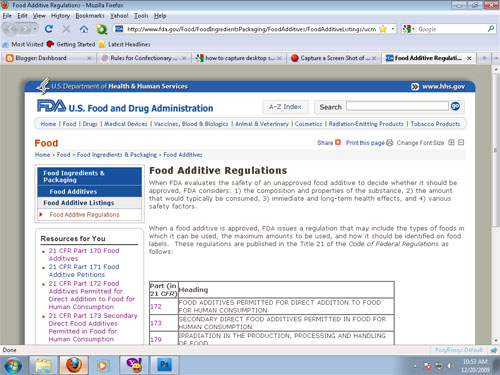Open the Help menu
Image resolution: width=500 pixels, height=375 pixels.
[160, 16]
